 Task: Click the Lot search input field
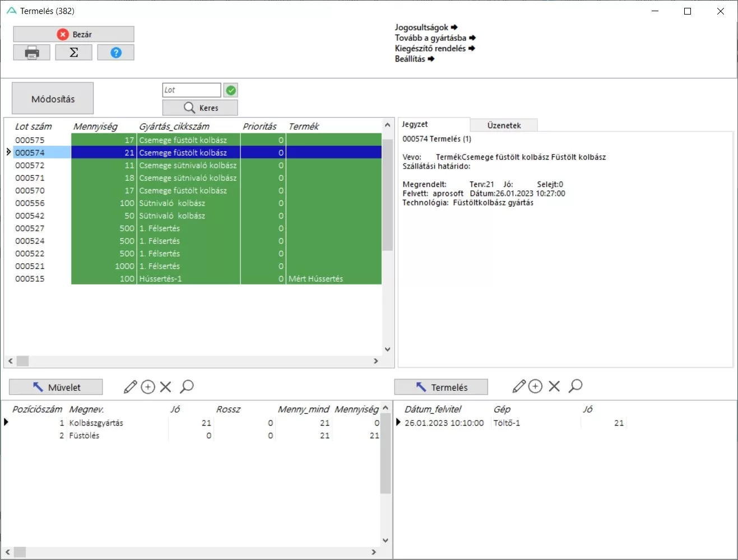click(x=192, y=90)
